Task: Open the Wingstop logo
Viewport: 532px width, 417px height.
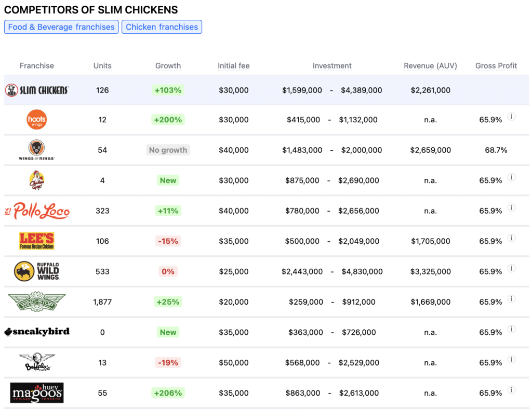Action: point(37,302)
